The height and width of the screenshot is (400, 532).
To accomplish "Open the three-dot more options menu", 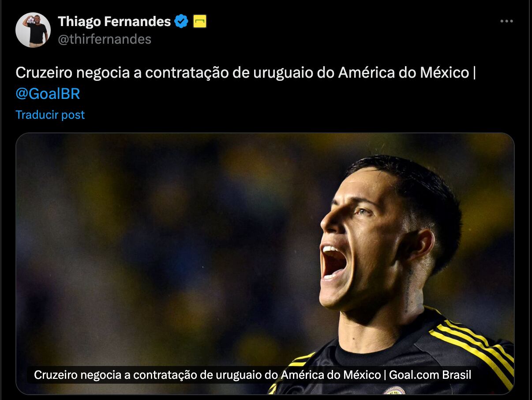I will (506, 21).
